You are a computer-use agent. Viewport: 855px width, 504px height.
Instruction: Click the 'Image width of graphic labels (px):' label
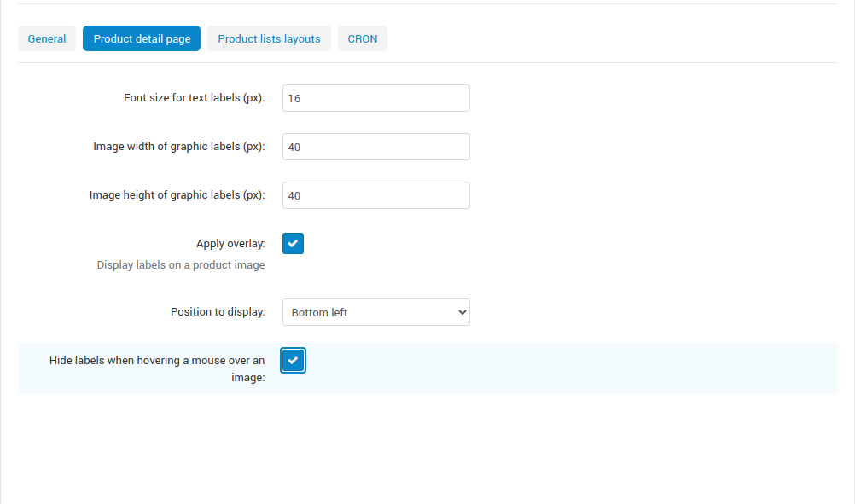179,146
